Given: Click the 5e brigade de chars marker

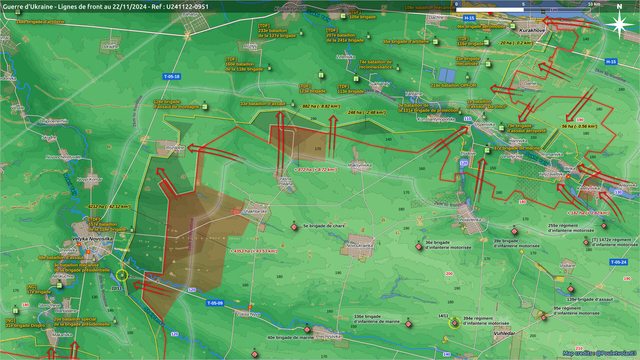Looking at the screenshot, I should point(294,227).
